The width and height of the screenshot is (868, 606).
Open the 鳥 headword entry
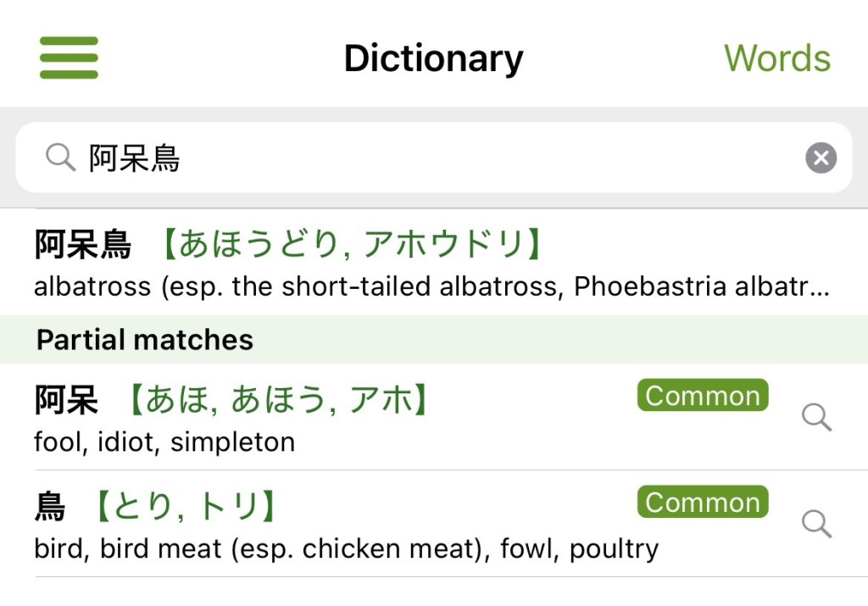tap(50, 507)
